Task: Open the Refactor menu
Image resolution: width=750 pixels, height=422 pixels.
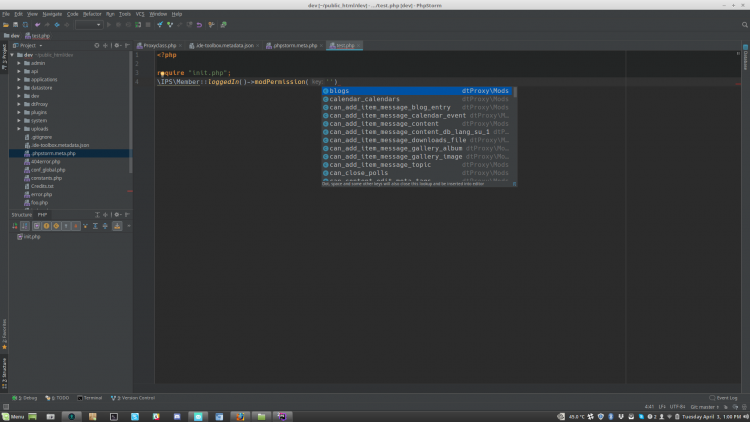Action: click(x=91, y=15)
